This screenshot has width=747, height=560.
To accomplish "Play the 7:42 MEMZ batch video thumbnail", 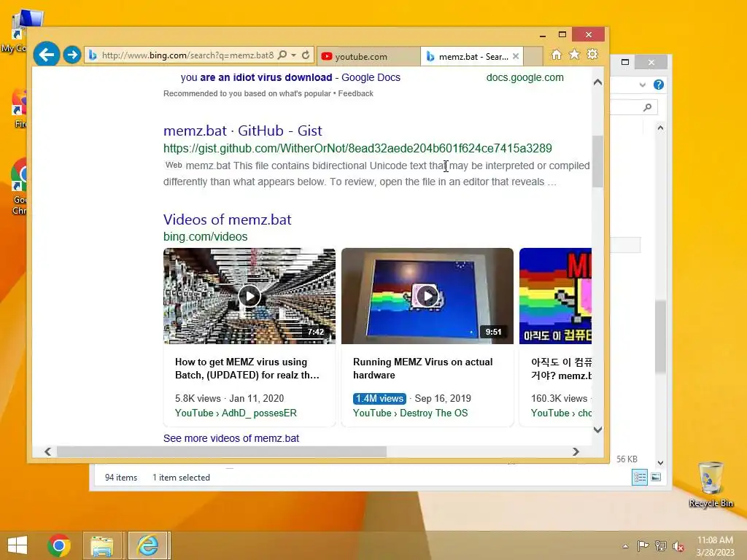I will click(249, 296).
